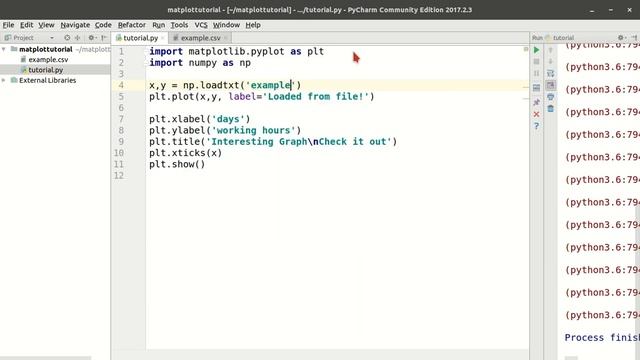Viewport: 640px width, 360px height.
Task: Open Navigate menu
Action: [x=75, y=25]
